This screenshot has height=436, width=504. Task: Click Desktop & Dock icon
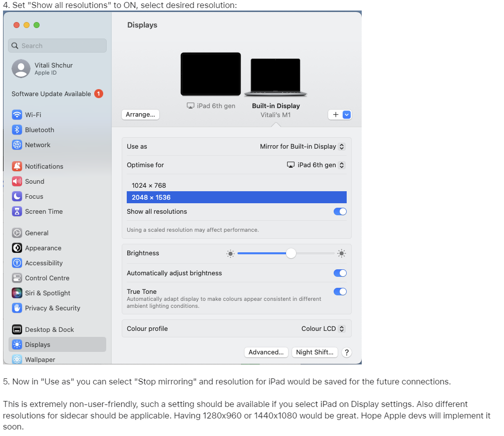coord(17,329)
